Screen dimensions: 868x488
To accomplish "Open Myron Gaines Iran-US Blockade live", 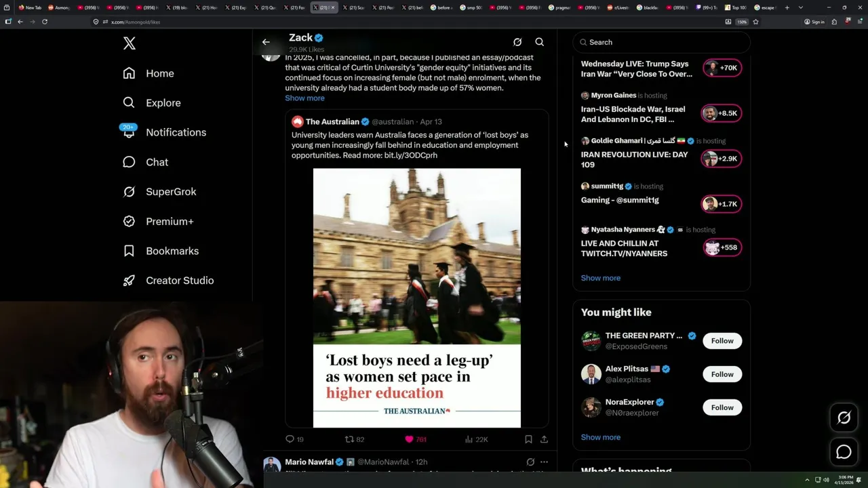I will point(633,114).
